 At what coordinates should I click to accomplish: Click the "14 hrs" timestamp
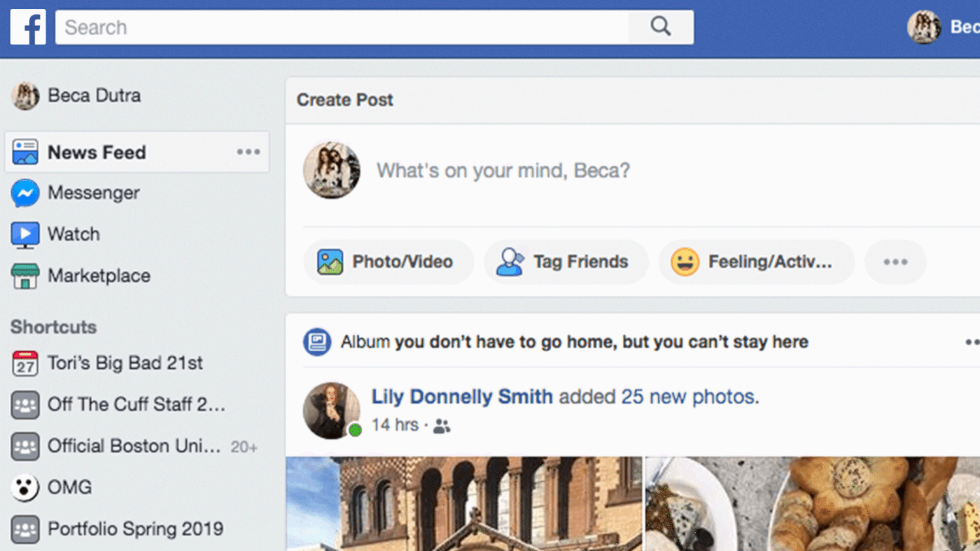(x=395, y=425)
